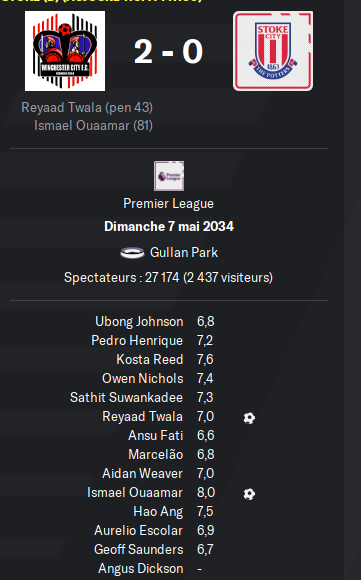Click the Stoke City club badge
Screen dimensions: 361x580
(273, 51)
